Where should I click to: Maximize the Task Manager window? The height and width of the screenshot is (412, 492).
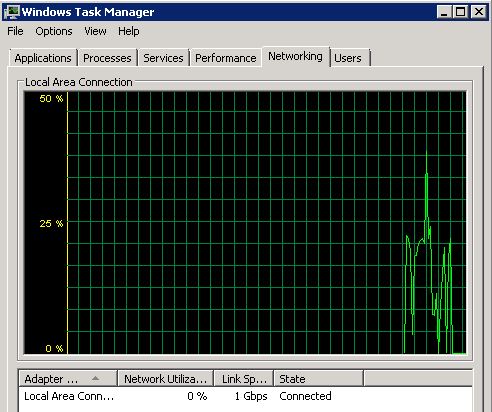tap(461, 12)
